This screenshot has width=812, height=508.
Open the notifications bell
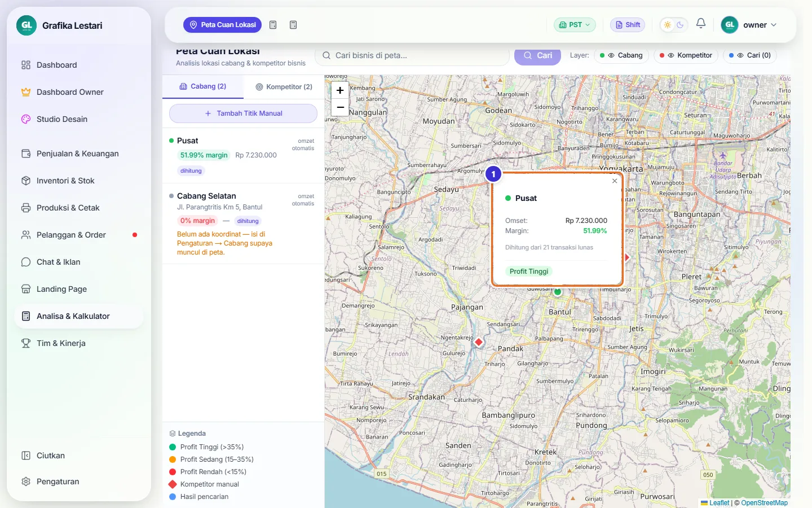[x=701, y=24]
